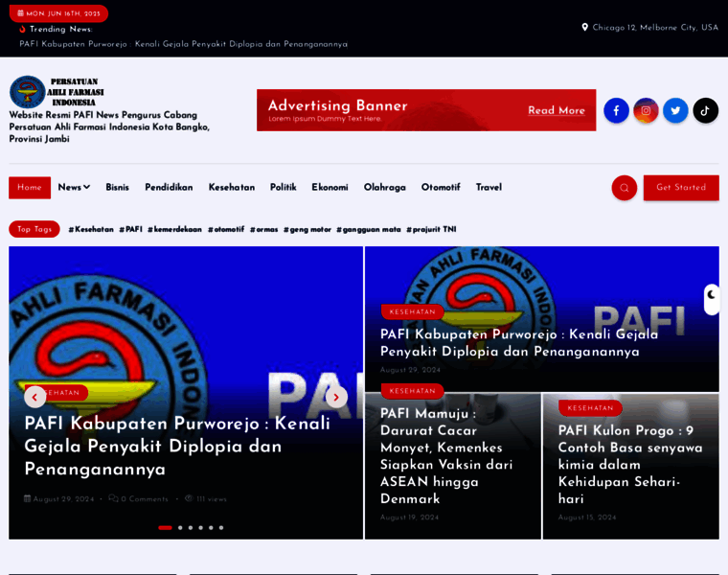728x575 pixels.
Task: Click the red search icon button
Action: [x=624, y=188]
